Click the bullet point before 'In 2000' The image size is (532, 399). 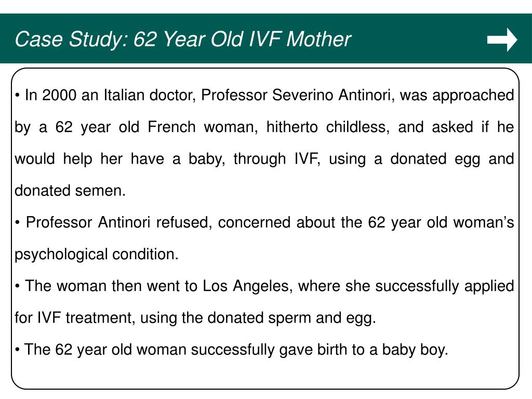pyautogui.click(x=17, y=96)
